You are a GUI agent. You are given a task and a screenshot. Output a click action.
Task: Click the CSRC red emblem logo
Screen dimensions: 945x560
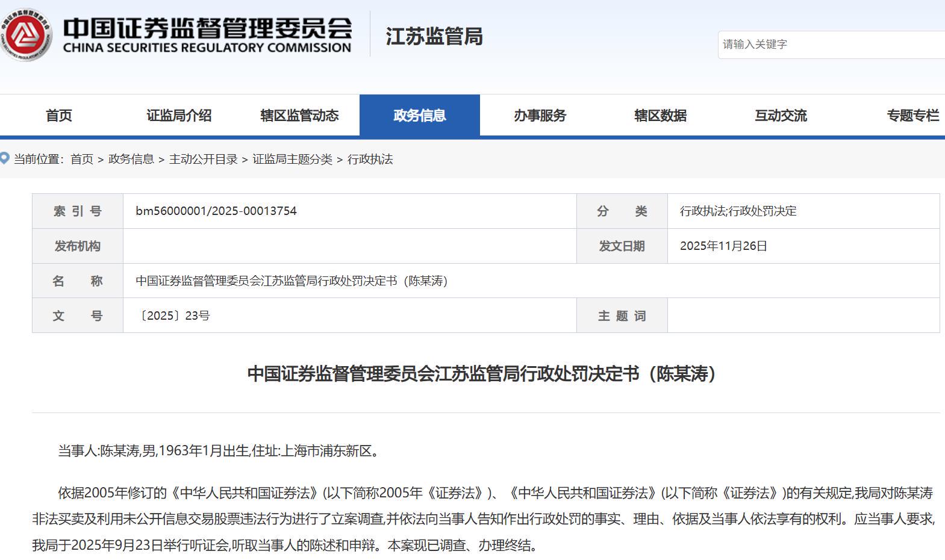click(x=25, y=34)
